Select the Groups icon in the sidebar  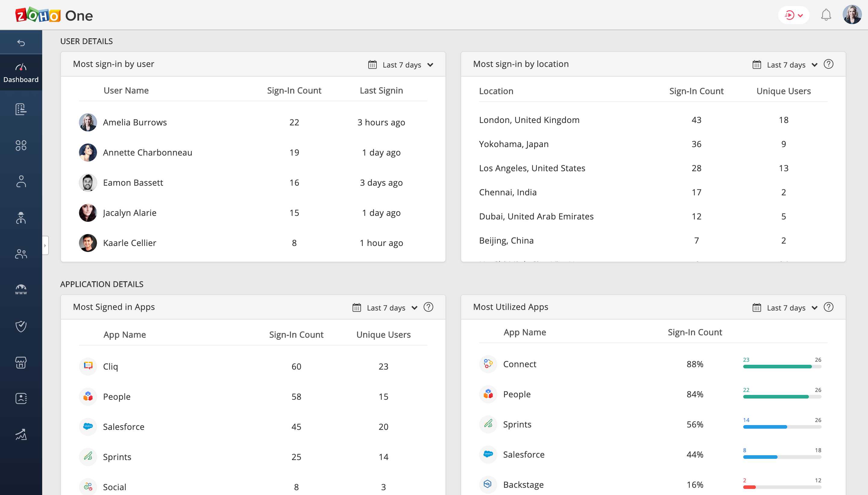(x=21, y=254)
